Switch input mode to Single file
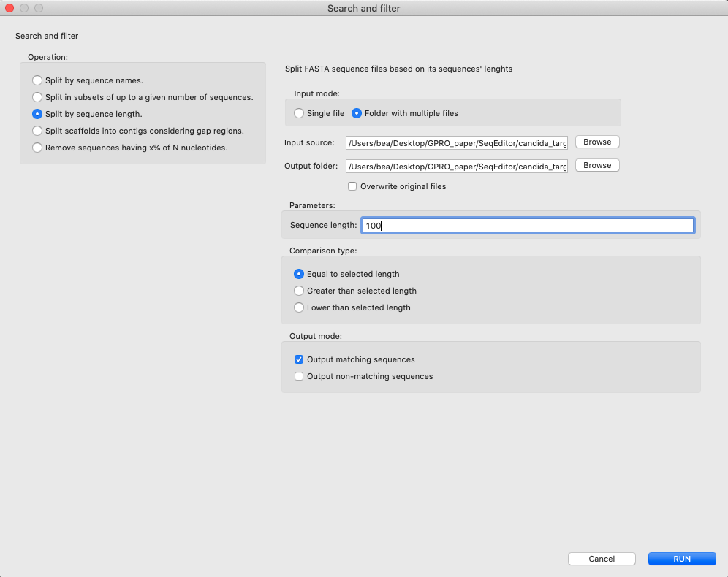Image resolution: width=728 pixels, height=577 pixels. tap(299, 113)
